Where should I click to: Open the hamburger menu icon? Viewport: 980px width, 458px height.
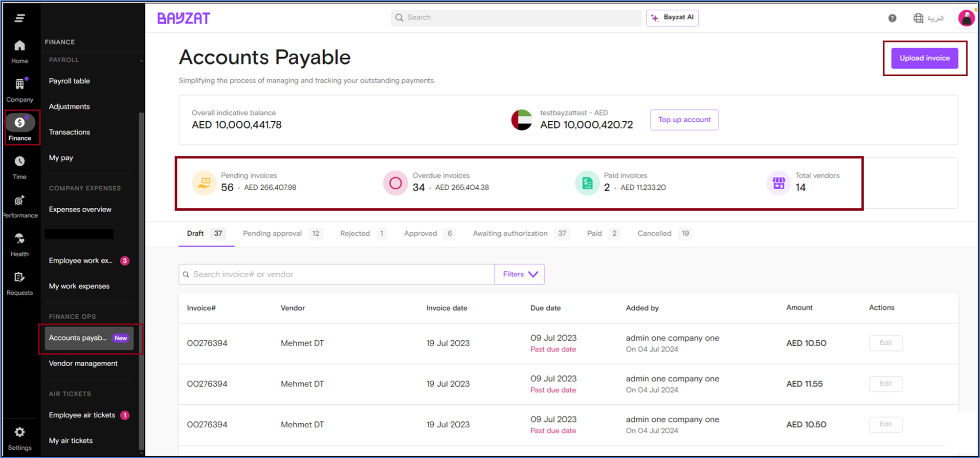point(20,18)
